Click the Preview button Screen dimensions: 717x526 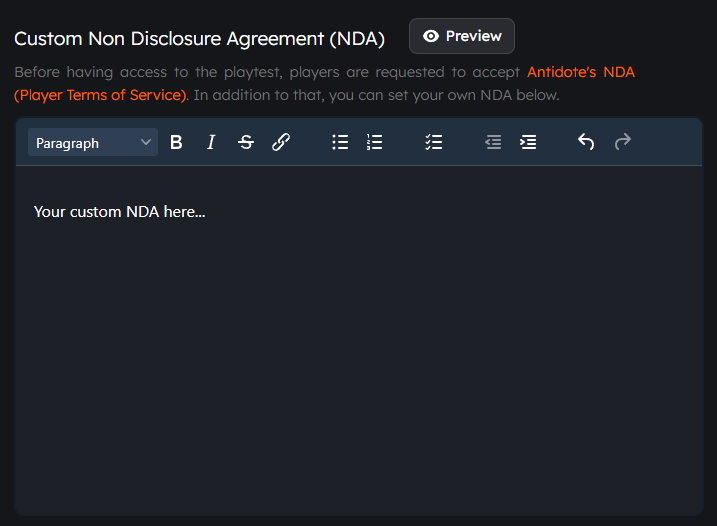[462, 36]
